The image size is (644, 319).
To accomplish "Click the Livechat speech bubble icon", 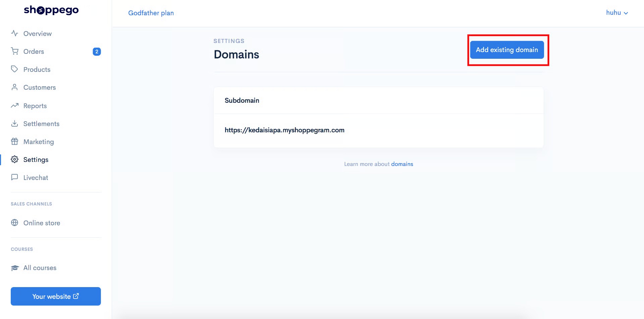I will (x=14, y=177).
